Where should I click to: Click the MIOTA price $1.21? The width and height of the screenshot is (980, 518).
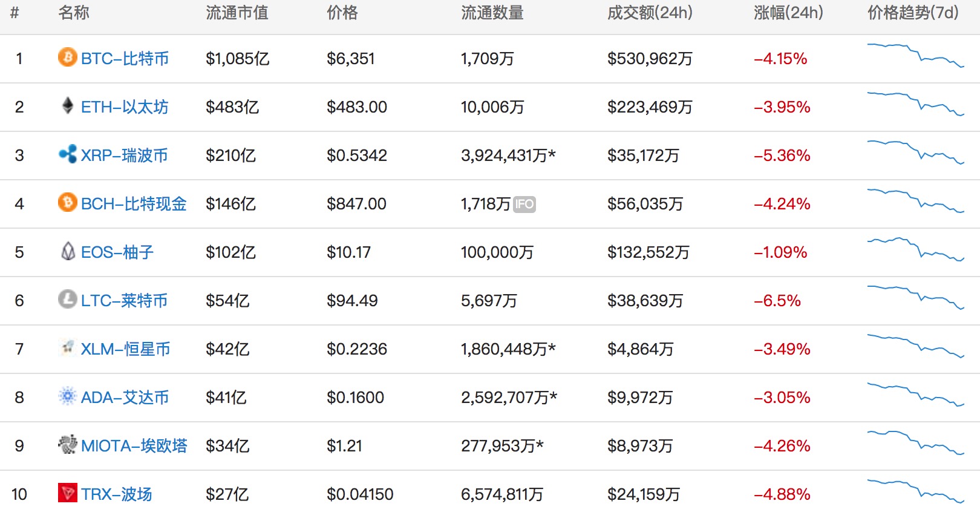(344, 446)
